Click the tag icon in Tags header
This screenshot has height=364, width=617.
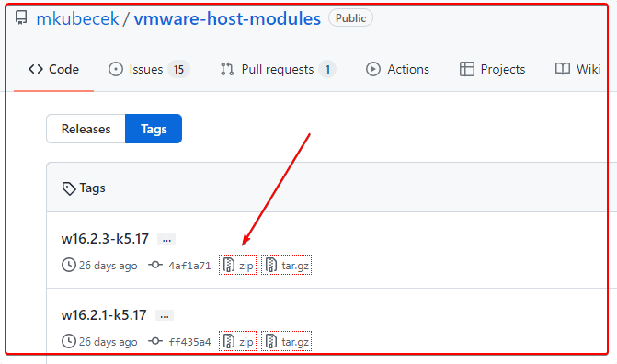[x=69, y=188]
